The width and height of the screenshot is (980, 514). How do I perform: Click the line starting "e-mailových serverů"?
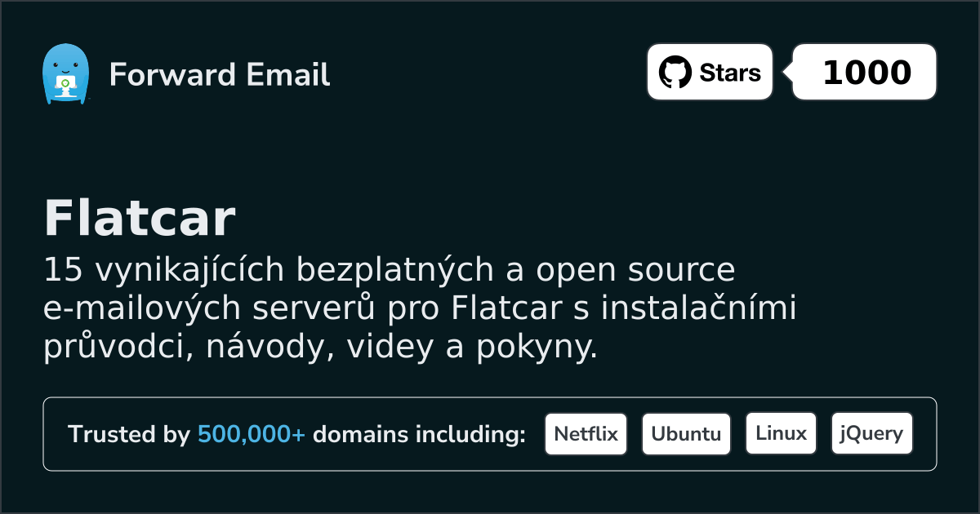(x=420, y=308)
